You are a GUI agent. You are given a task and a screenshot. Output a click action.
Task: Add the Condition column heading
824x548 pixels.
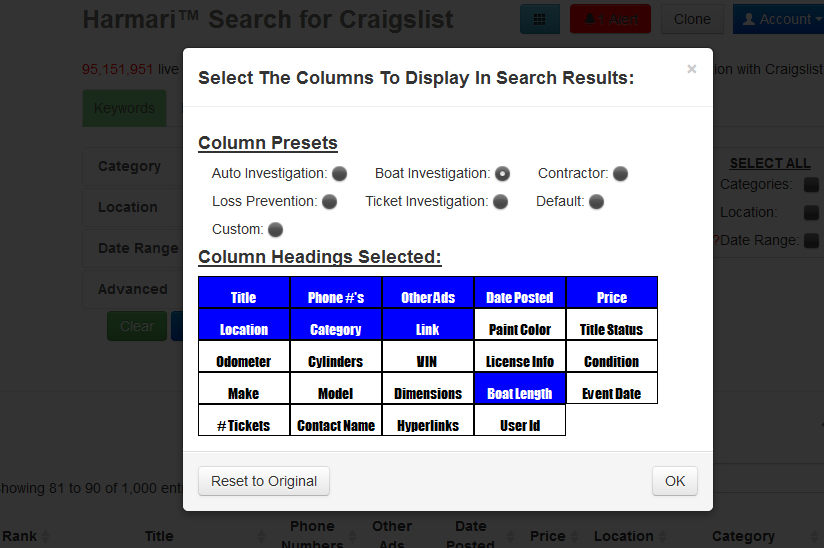tap(612, 356)
